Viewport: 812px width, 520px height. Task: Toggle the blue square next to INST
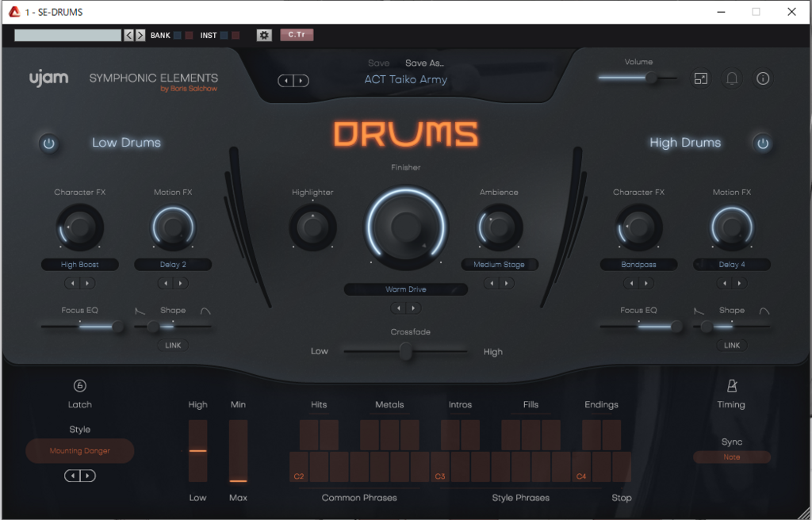224,35
